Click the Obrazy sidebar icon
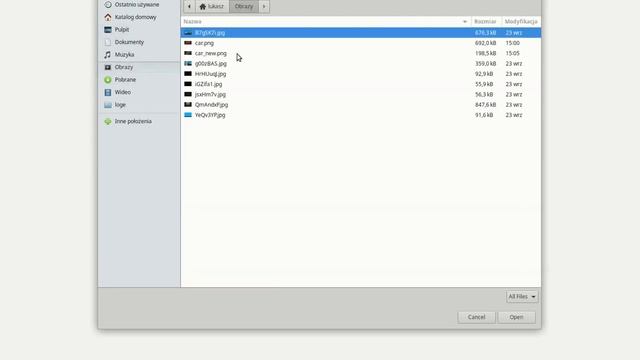Viewport: 640px width, 360px height. pos(108,67)
